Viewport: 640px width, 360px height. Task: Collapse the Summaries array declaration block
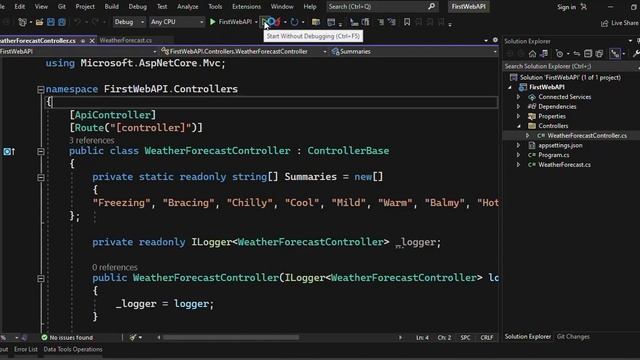click(x=40, y=177)
